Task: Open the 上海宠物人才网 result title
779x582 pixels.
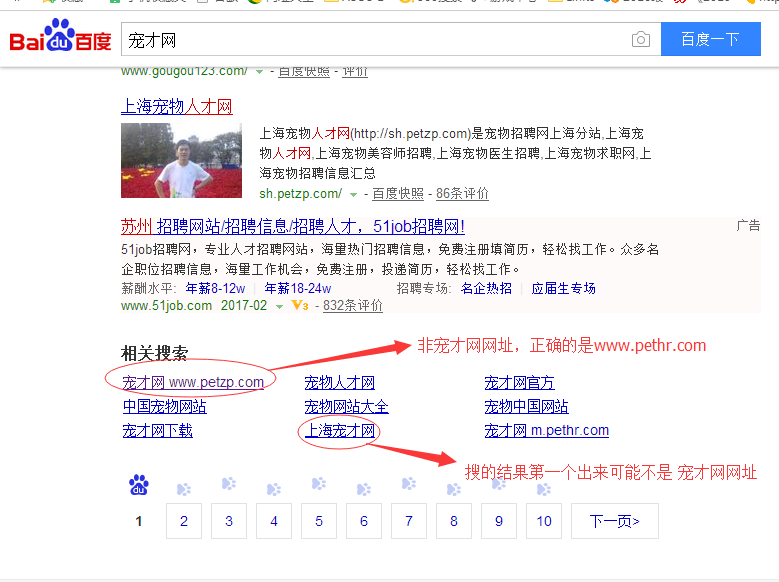Action: [x=176, y=106]
